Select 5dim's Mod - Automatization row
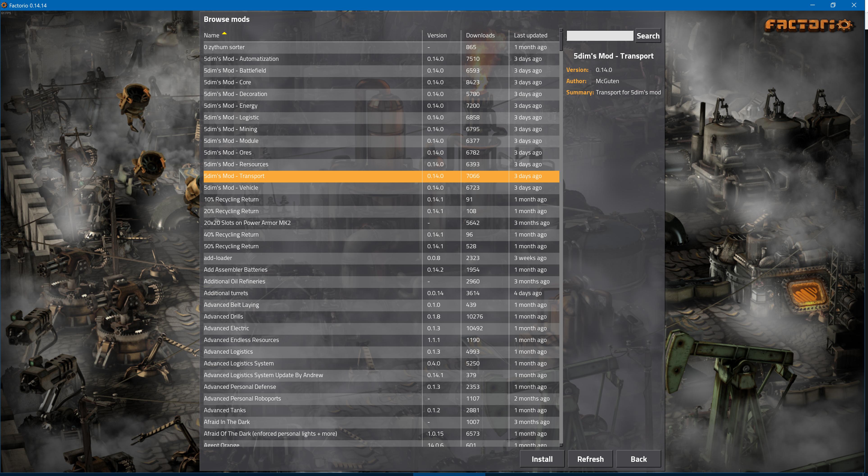Image resolution: width=868 pixels, height=476 pixels. tap(381, 59)
